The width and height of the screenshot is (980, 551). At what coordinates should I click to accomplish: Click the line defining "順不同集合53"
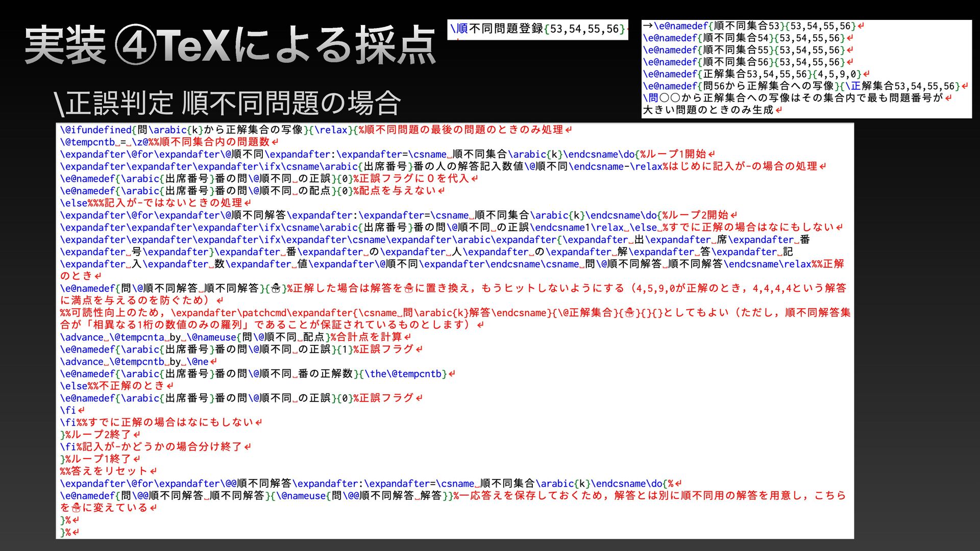click(x=753, y=26)
